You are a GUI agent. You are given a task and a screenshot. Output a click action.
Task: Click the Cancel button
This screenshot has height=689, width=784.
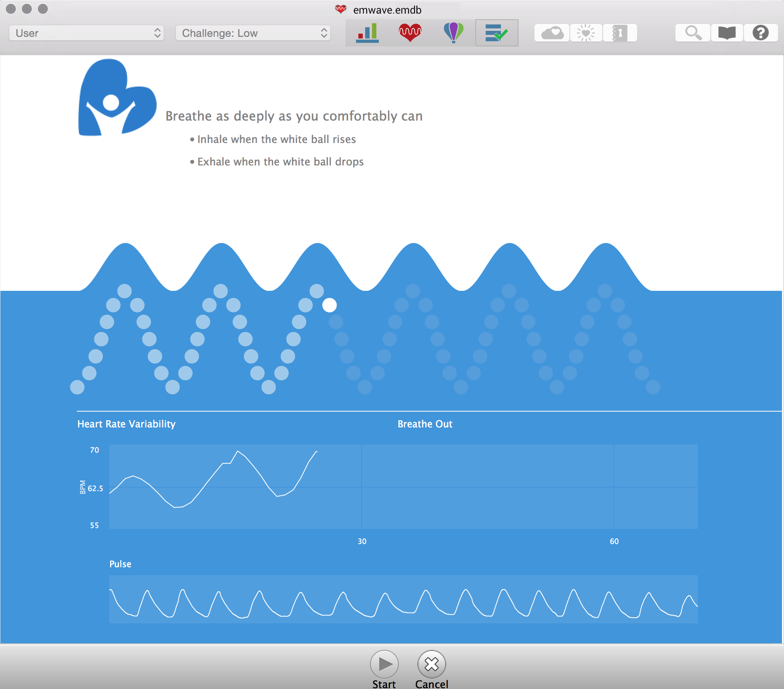(x=432, y=664)
